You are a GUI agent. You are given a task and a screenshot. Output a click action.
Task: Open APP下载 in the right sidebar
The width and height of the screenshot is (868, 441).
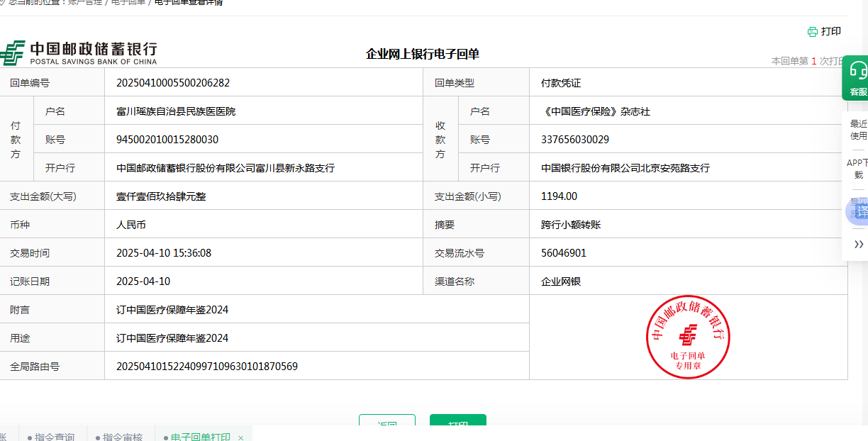pyautogui.click(x=858, y=169)
